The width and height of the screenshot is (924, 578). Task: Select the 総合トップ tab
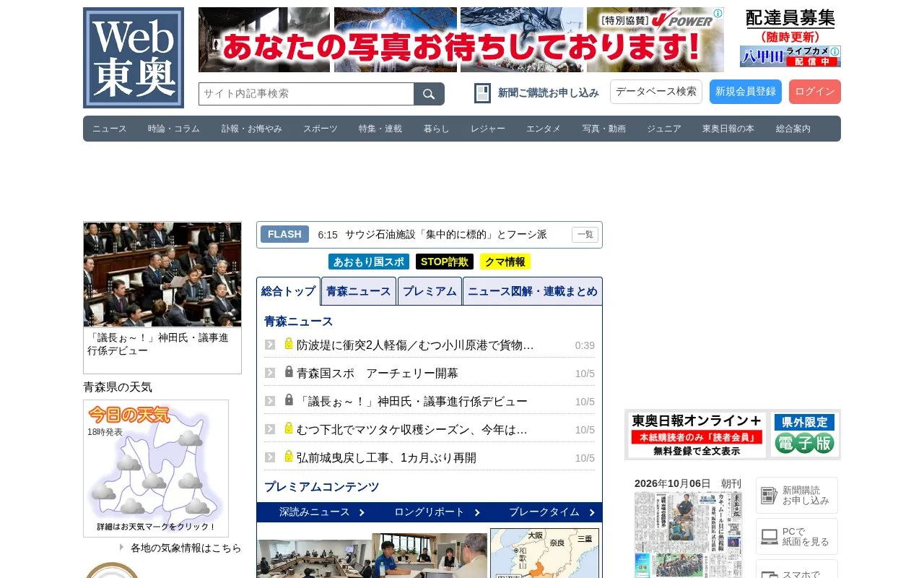point(289,291)
